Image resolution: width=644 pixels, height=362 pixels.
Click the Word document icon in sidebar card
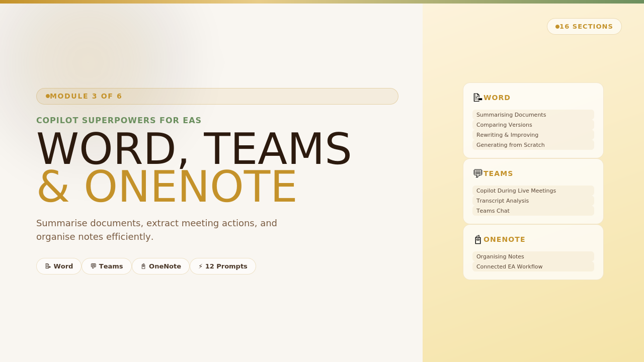click(477, 98)
